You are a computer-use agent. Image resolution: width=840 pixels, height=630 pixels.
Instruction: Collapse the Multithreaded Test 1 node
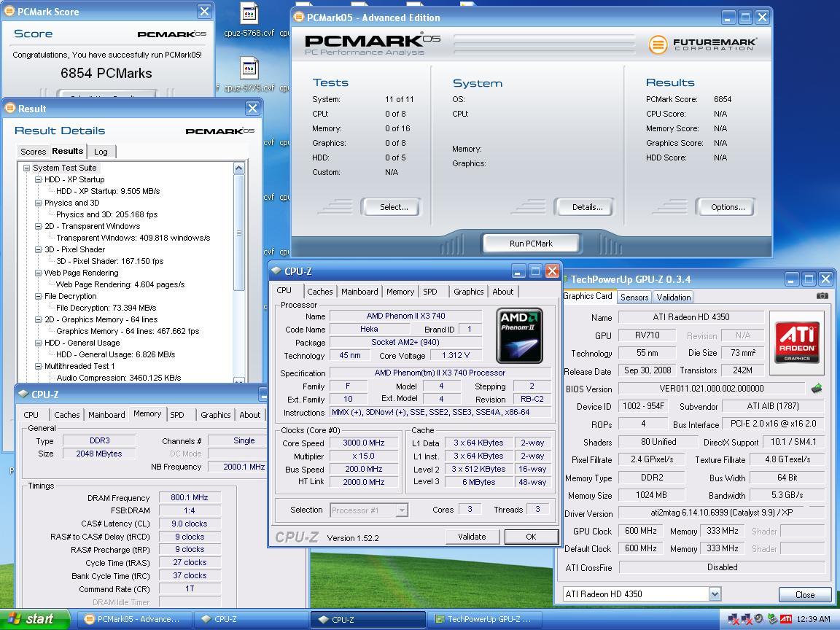[38, 367]
